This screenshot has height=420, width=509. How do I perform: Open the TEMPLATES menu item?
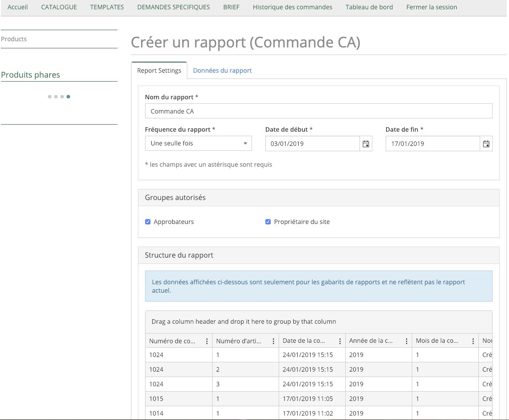(107, 7)
